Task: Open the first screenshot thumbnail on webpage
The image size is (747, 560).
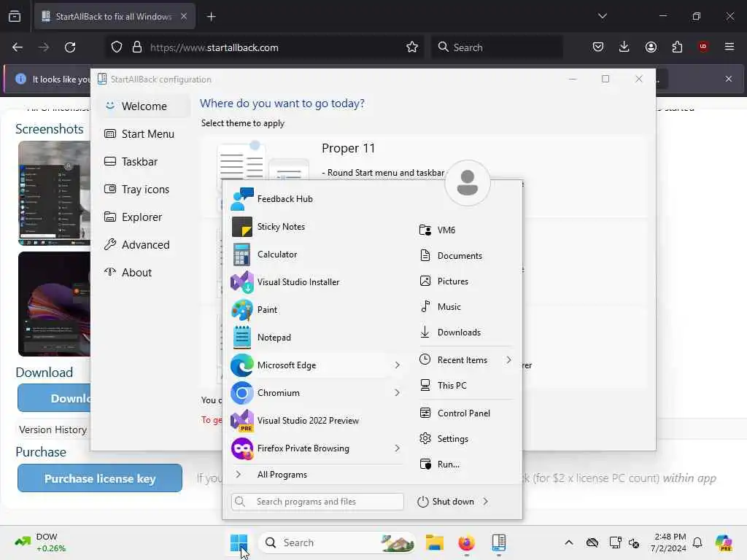Action: [x=54, y=193]
